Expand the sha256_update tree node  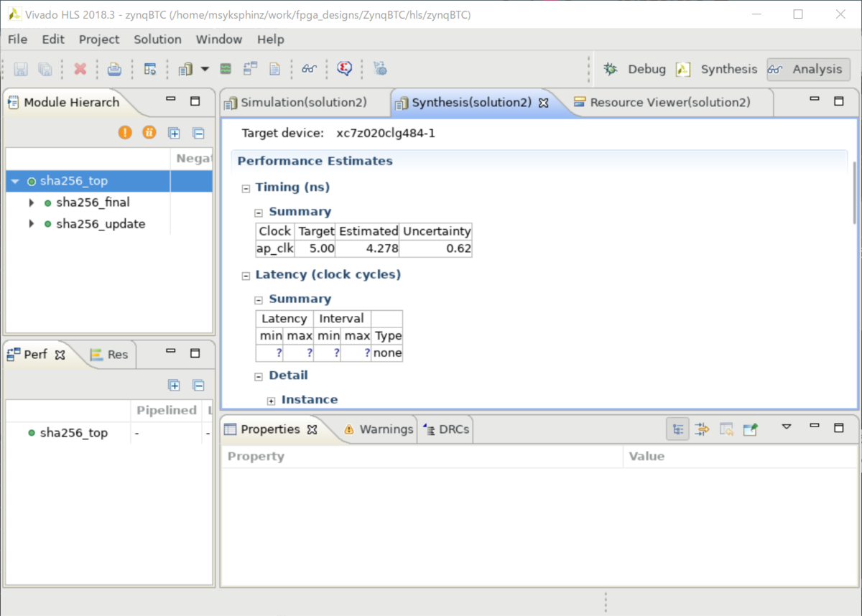(x=32, y=224)
